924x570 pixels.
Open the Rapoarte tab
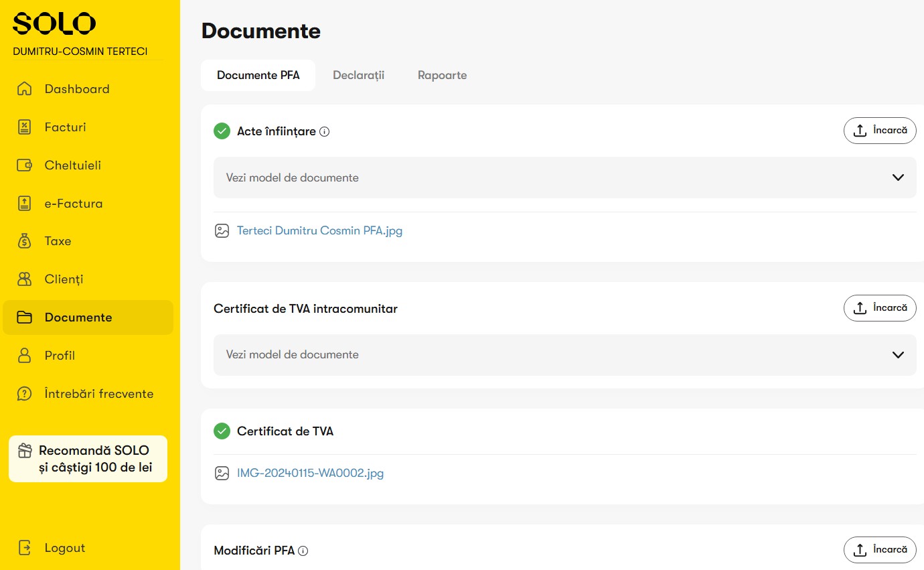442,76
